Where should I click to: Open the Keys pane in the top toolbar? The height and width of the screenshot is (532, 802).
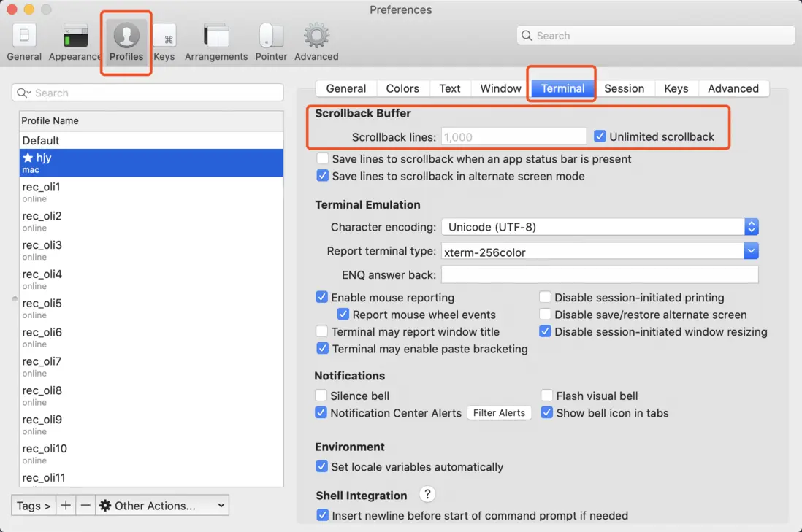164,42
